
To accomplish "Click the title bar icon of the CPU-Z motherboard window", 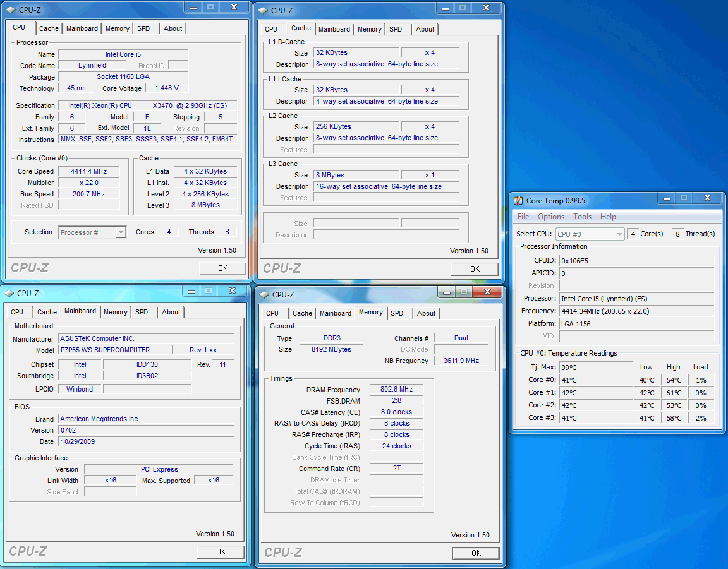I will pos(9,293).
